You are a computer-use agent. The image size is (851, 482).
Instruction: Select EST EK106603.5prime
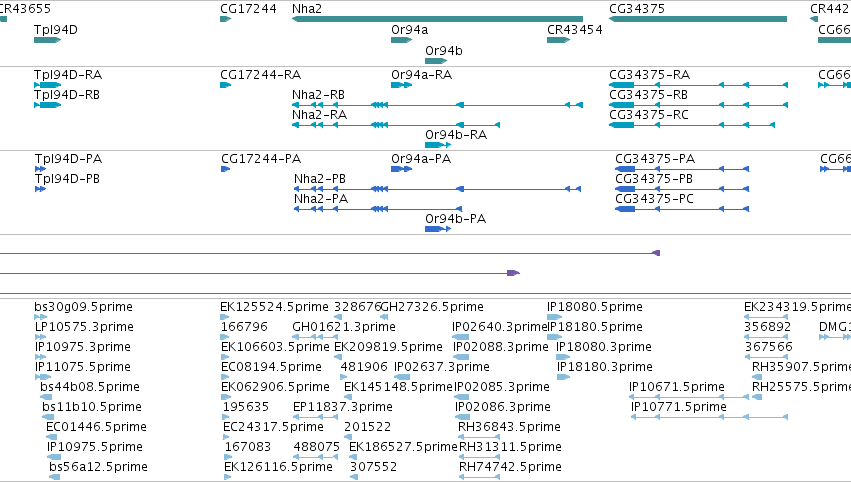coord(275,347)
